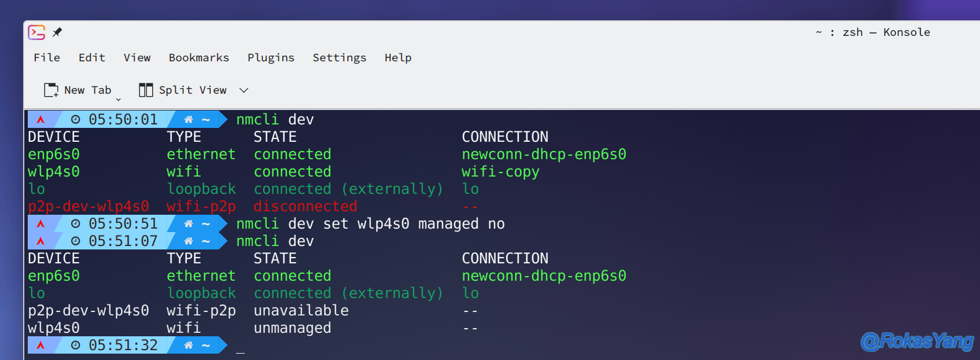980x360 pixels.
Task: Click the New Tab page icon
Action: pyautogui.click(x=51, y=90)
